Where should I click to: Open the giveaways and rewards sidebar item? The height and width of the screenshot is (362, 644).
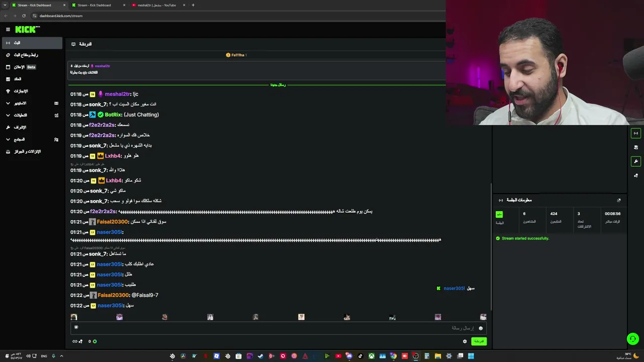tap(32, 151)
